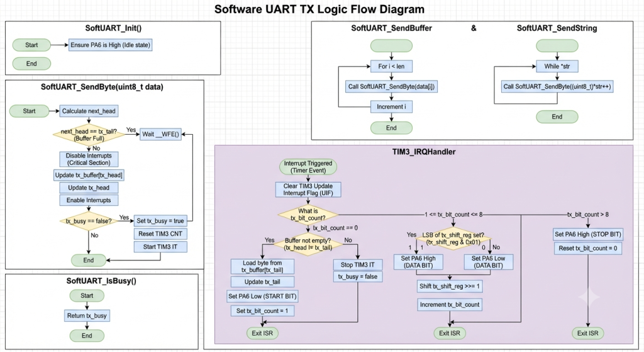Image resolution: width=644 pixels, height=352 pixels.
Task: Click the 'Set PA6 High (STOP BIT)' box
Action: pos(588,234)
